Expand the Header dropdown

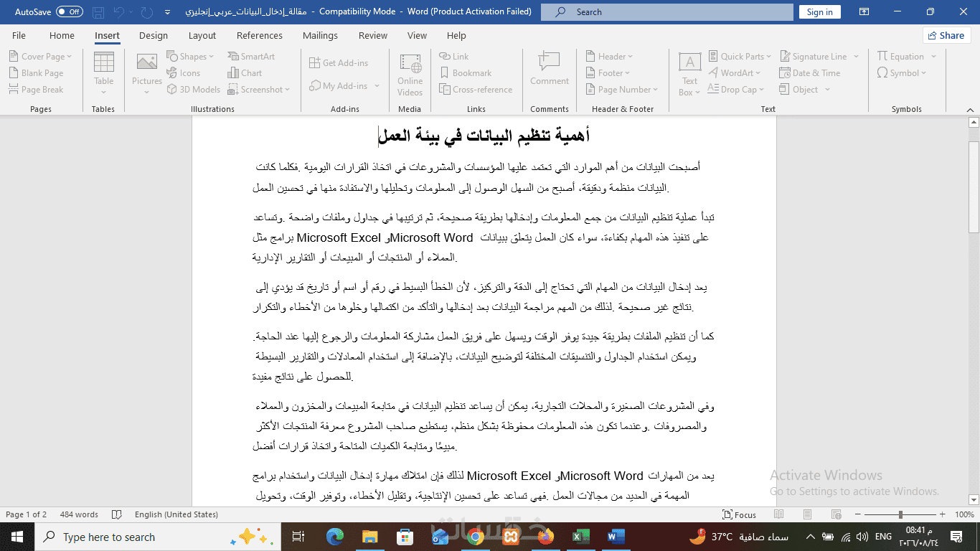click(610, 57)
